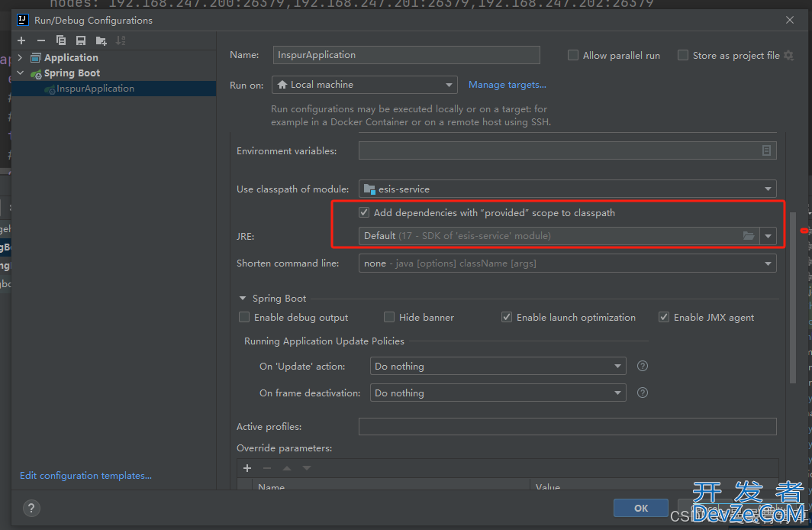Click the settings panel vertical scrollbar
The width and height of the screenshot is (812, 530).
(793, 298)
